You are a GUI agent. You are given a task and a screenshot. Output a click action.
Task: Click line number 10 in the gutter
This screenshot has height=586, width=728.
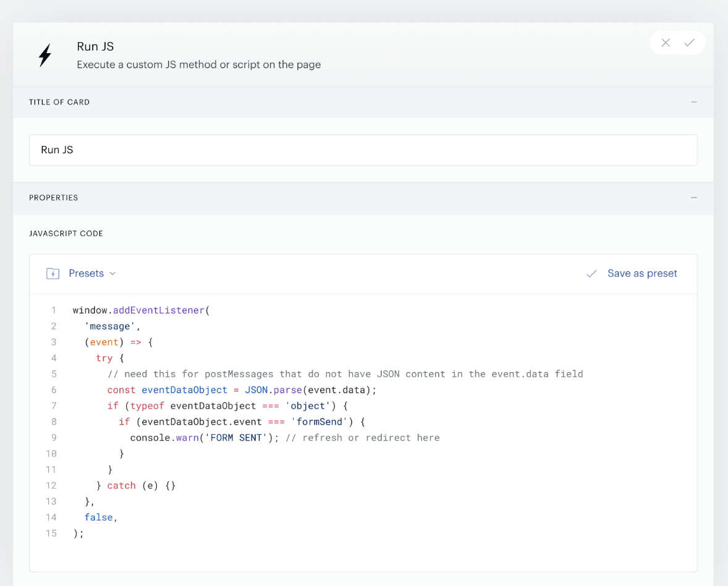point(51,454)
